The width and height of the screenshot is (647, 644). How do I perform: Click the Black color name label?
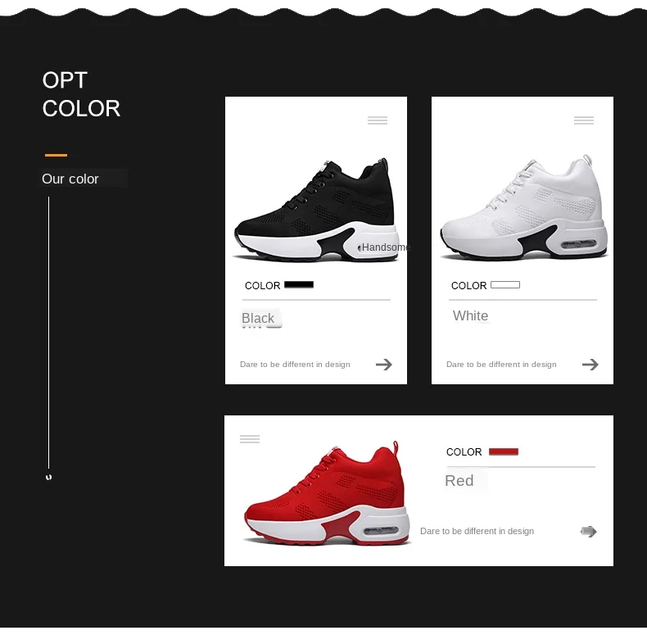[258, 318]
